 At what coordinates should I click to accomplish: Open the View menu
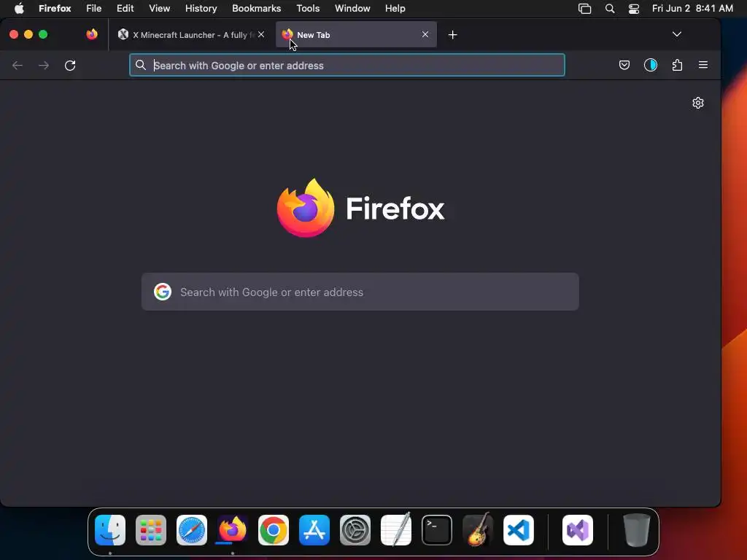tap(159, 8)
